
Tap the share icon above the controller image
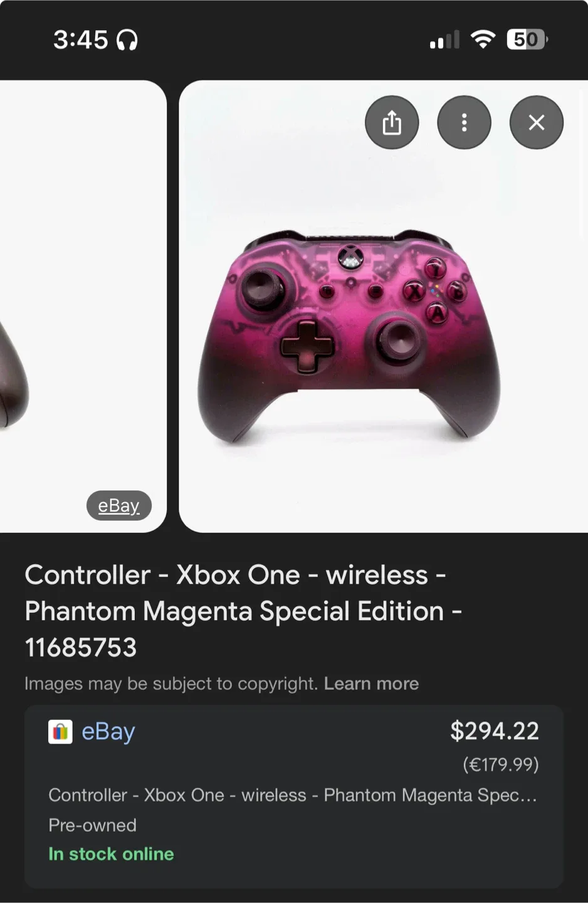pyautogui.click(x=392, y=122)
